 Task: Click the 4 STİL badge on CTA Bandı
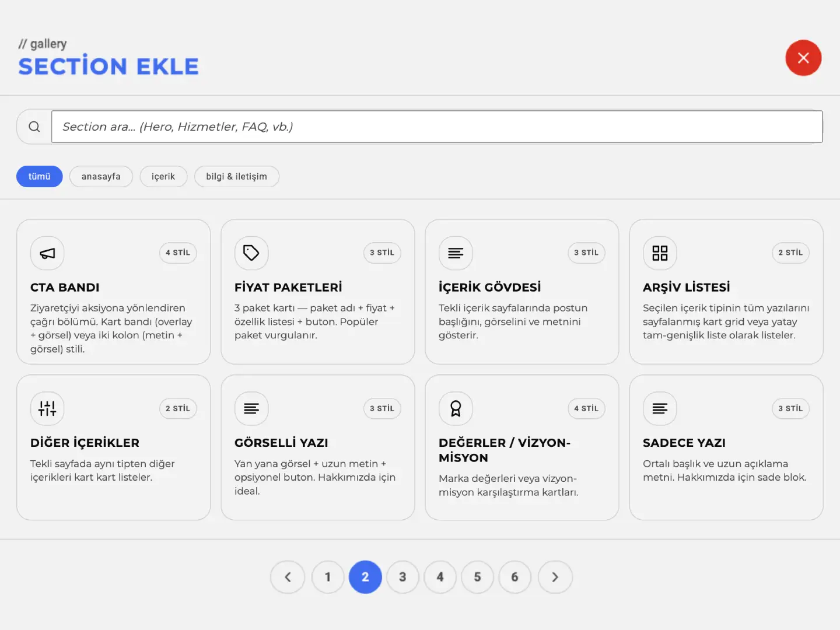click(x=178, y=253)
